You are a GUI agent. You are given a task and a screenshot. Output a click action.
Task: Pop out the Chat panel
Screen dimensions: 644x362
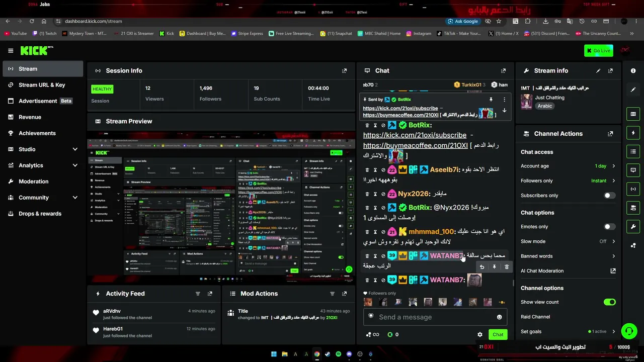503,71
